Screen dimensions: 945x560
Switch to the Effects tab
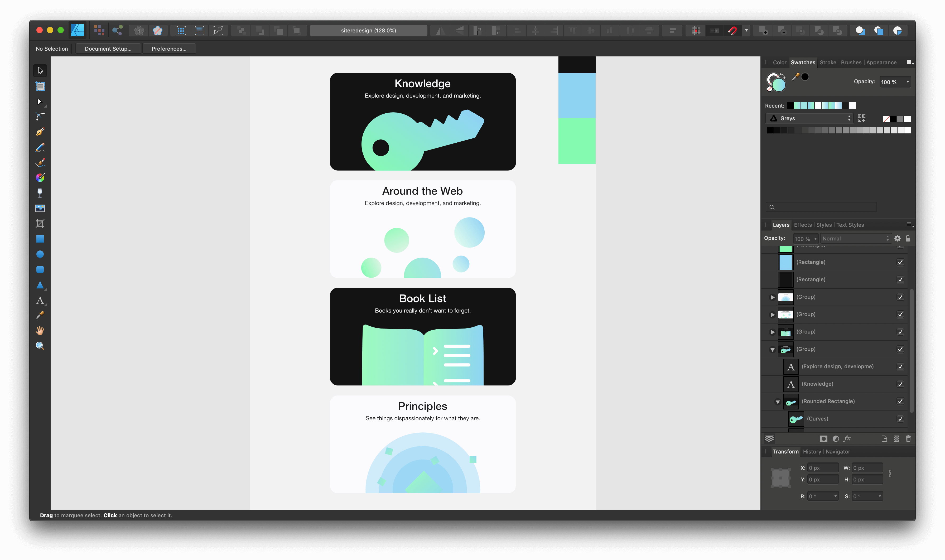(803, 225)
